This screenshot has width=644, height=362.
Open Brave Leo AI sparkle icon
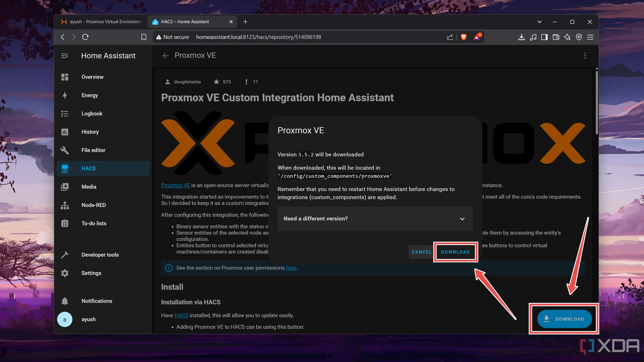pos(567,37)
